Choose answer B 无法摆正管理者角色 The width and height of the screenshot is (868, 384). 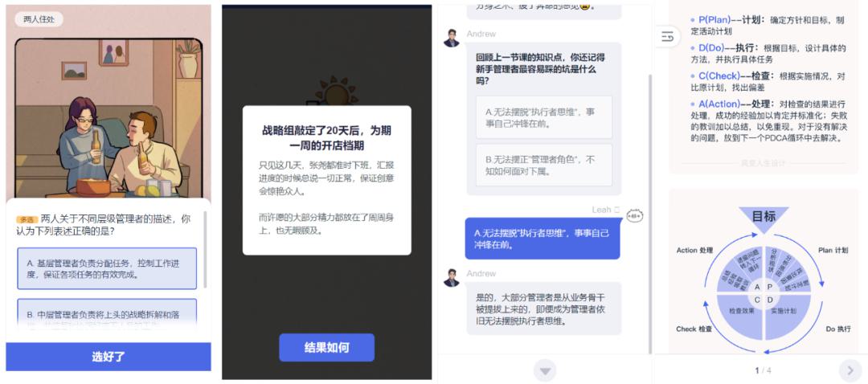coord(543,165)
